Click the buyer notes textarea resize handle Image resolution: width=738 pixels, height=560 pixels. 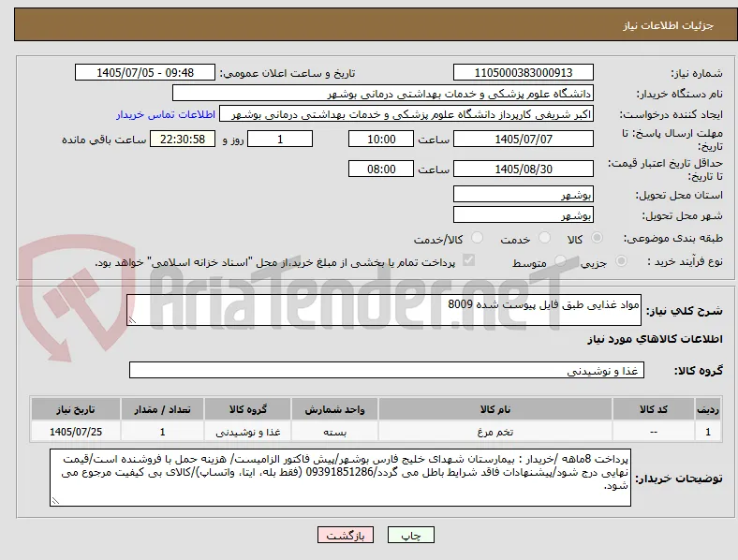tap(55, 501)
